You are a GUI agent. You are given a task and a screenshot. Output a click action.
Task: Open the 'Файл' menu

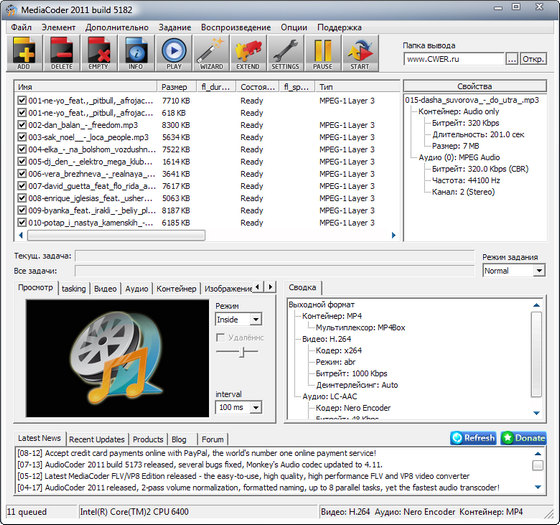(x=21, y=28)
